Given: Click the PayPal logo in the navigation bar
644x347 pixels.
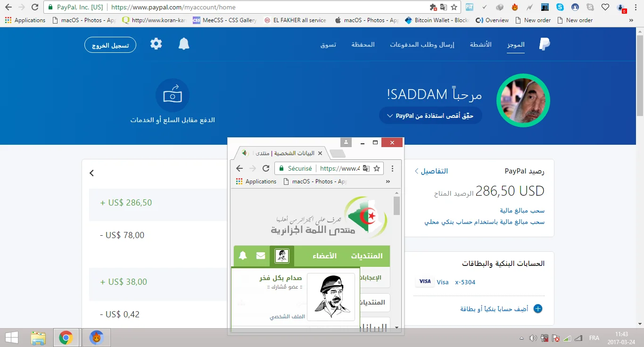Looking at the screenshot, I should pyautogui.click(x=544, y=44).
